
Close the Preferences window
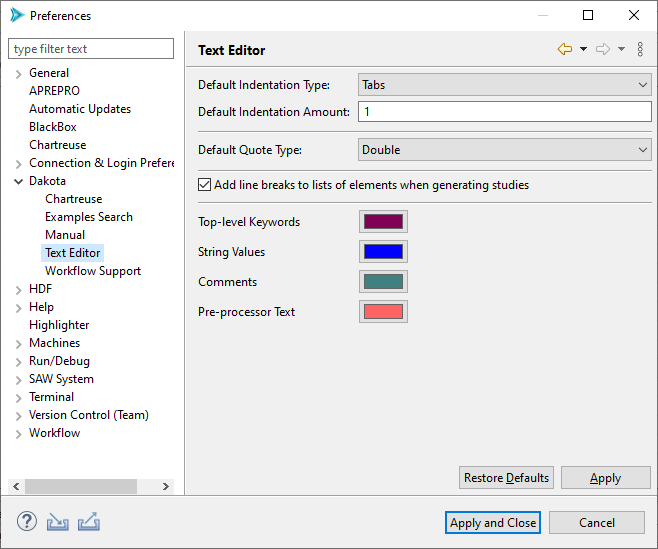tap(634, 15)
